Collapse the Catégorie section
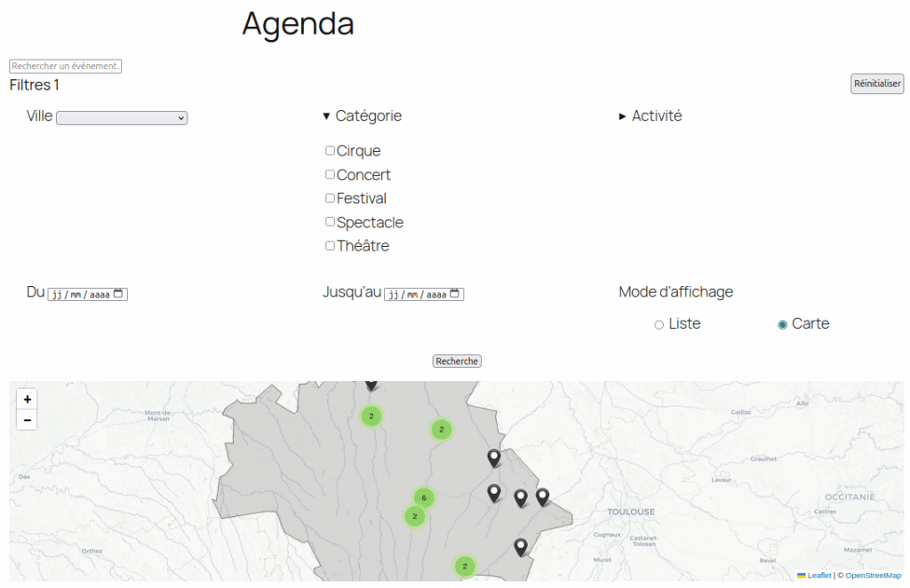Viewport: 910px width, 588px height. [x=363, y=115]
